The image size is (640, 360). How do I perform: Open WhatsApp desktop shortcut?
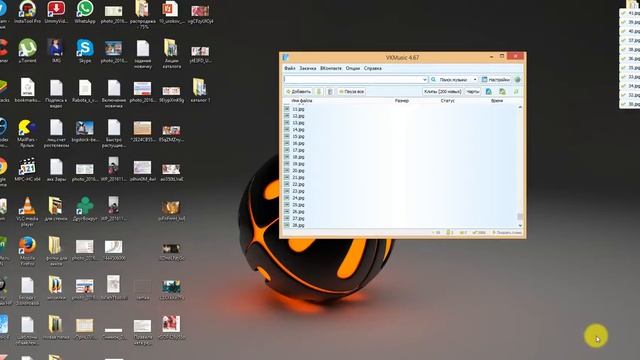(x=85, y=11)
